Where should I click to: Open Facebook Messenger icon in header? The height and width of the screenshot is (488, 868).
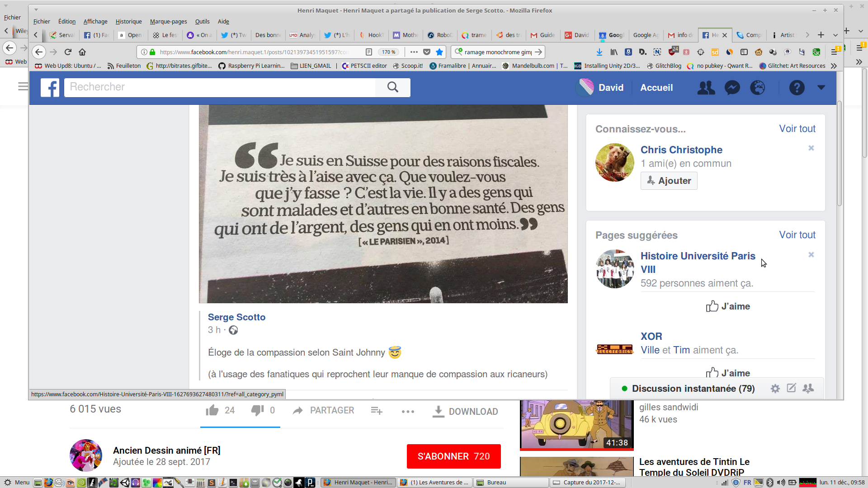pyautogui.click(x=732, y=88)
